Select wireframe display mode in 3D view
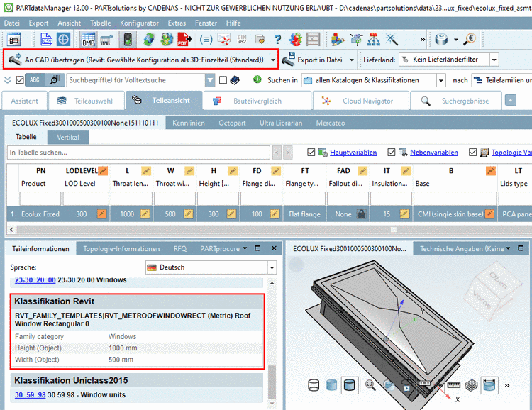Viewport: 532px width, 410px height. coord(314,385)
